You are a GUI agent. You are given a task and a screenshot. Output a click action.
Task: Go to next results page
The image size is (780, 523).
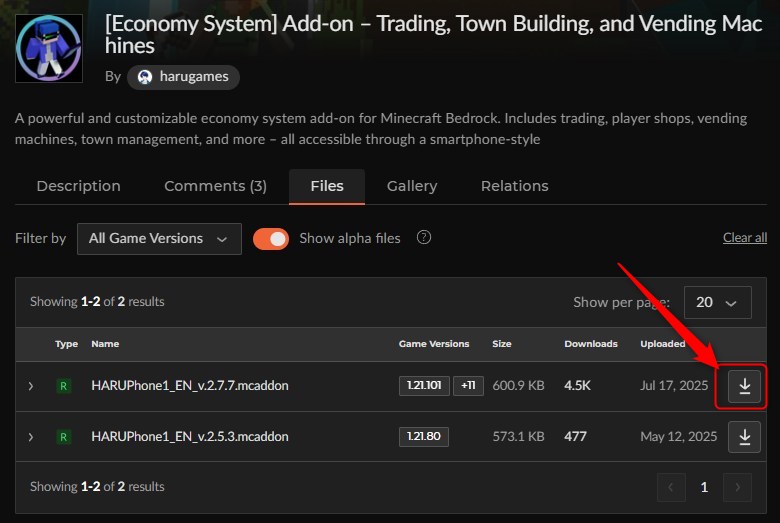737,487
